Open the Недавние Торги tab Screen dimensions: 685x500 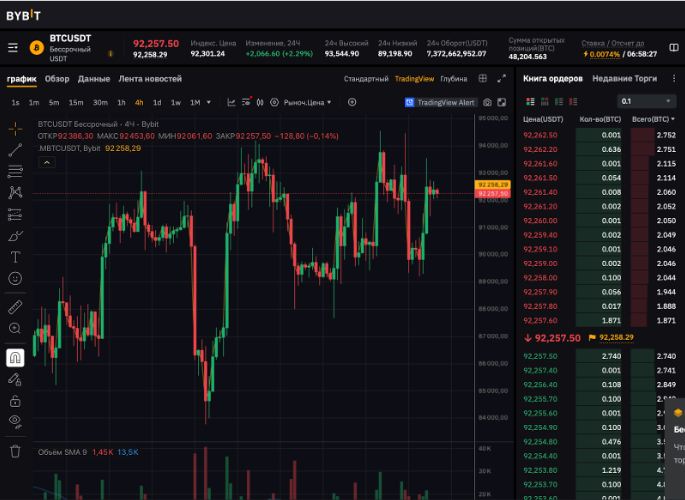tap(624, 78)
